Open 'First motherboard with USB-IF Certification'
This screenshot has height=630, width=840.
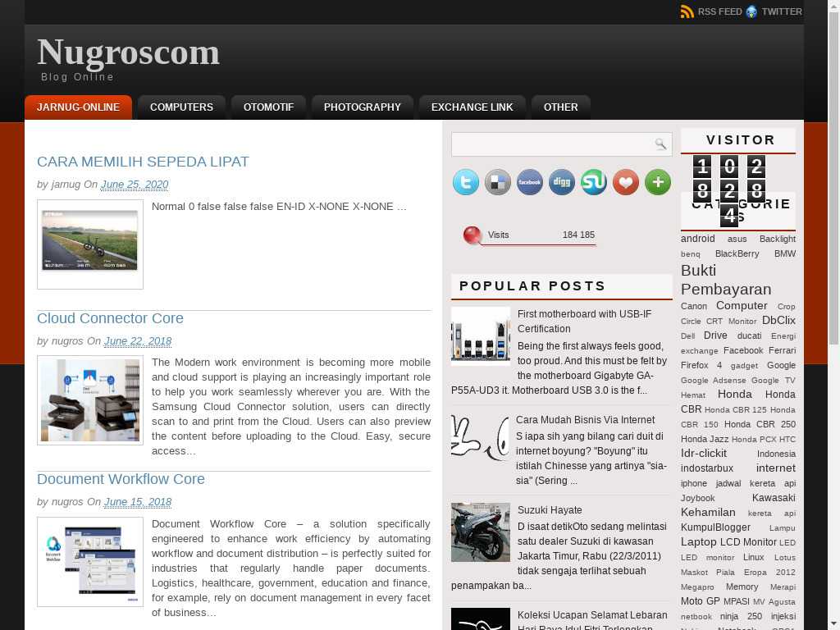click(x=584, y=322)
